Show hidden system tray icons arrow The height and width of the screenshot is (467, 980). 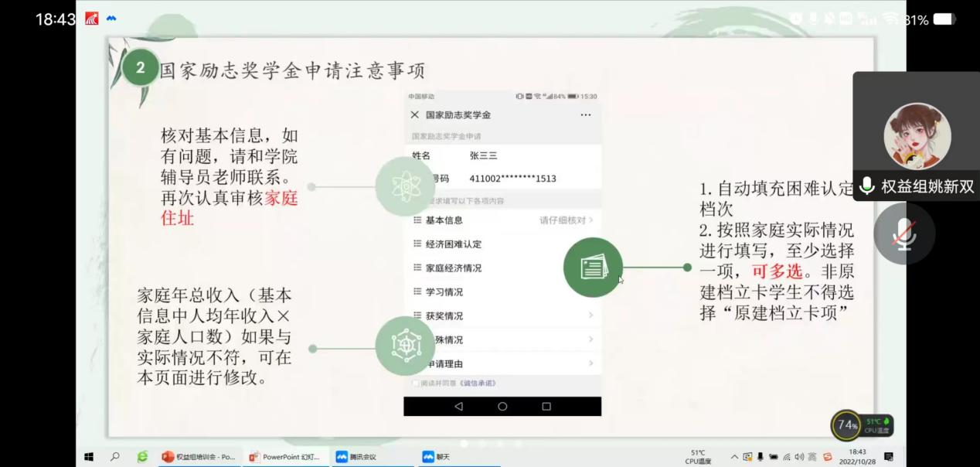pyautogui.click(x=734, y=457)
